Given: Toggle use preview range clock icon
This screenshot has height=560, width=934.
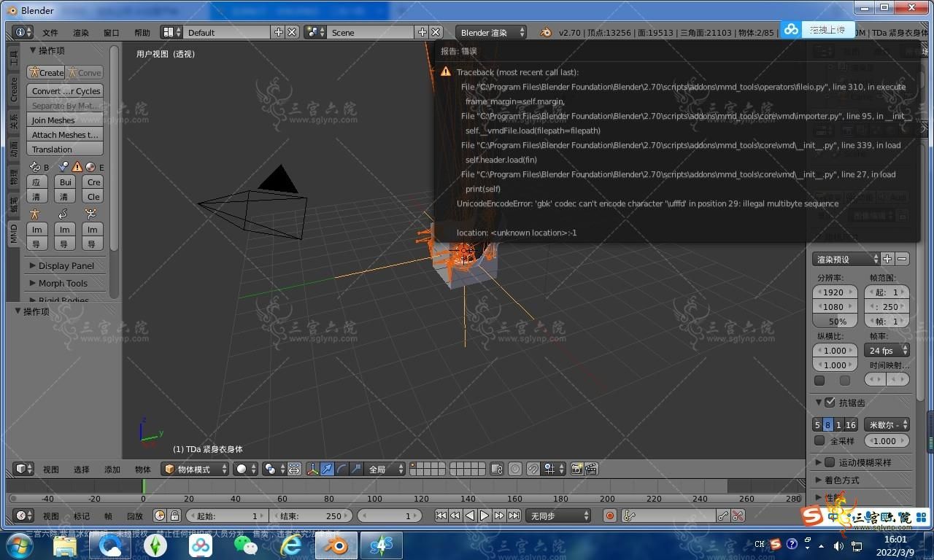Looking at the screenshot, I should (160, 516).
